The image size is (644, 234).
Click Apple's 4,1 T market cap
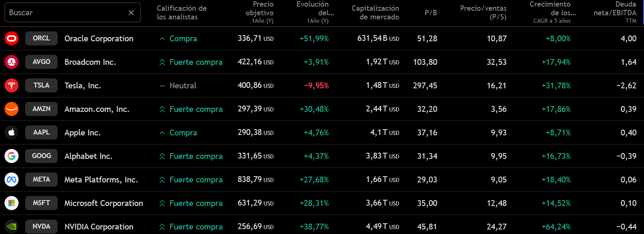[384, 132]
